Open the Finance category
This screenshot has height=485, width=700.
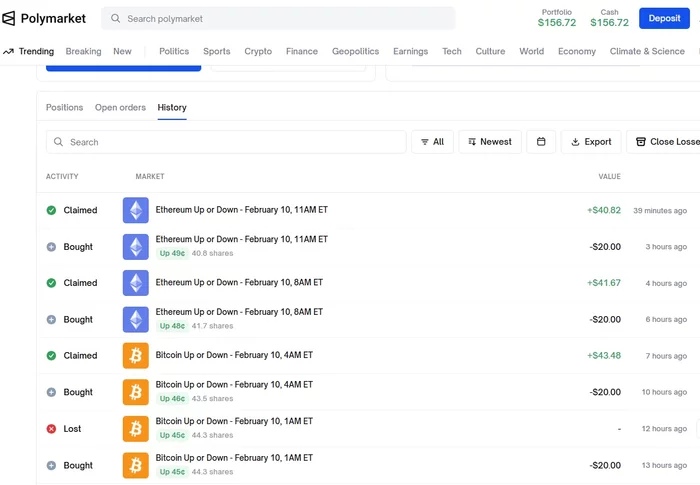coord(302,51)
